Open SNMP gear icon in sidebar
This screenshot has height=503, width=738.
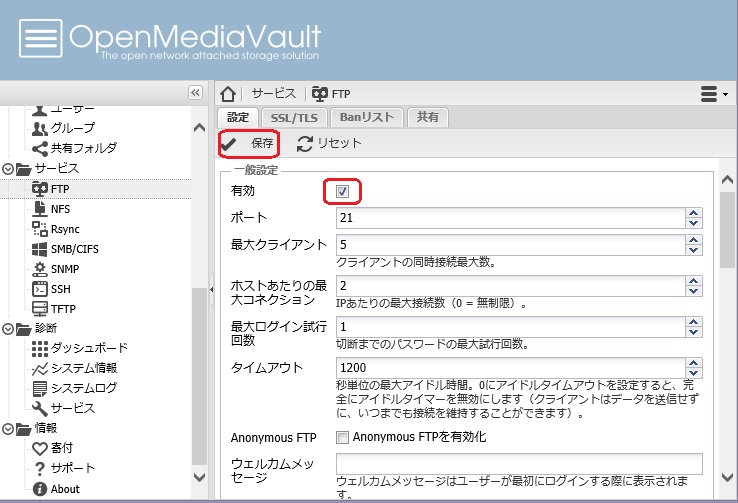[40, 269]
